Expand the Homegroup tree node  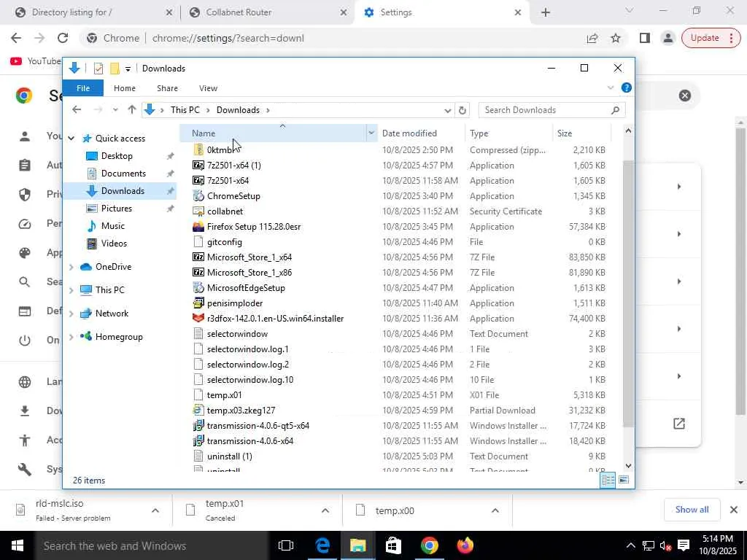pyautogui.click(x=71, y=337)
